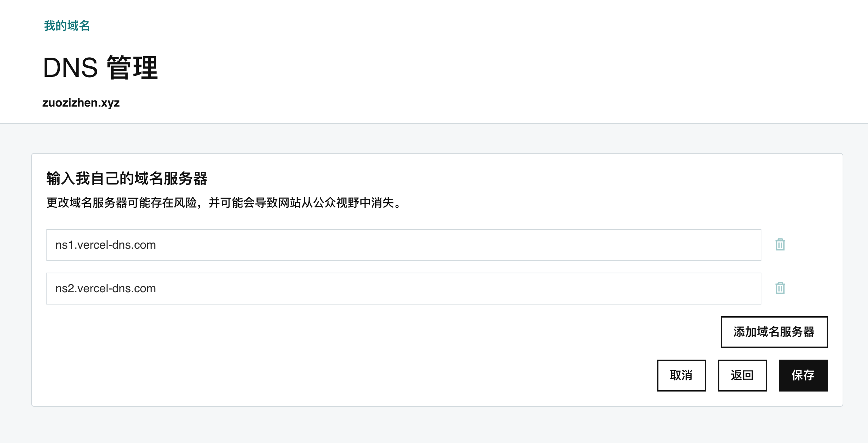This screenshot has height=443, width=868.
Task: Click the 返回 back button
Action: pyautogui.click(x=742, y=375)
